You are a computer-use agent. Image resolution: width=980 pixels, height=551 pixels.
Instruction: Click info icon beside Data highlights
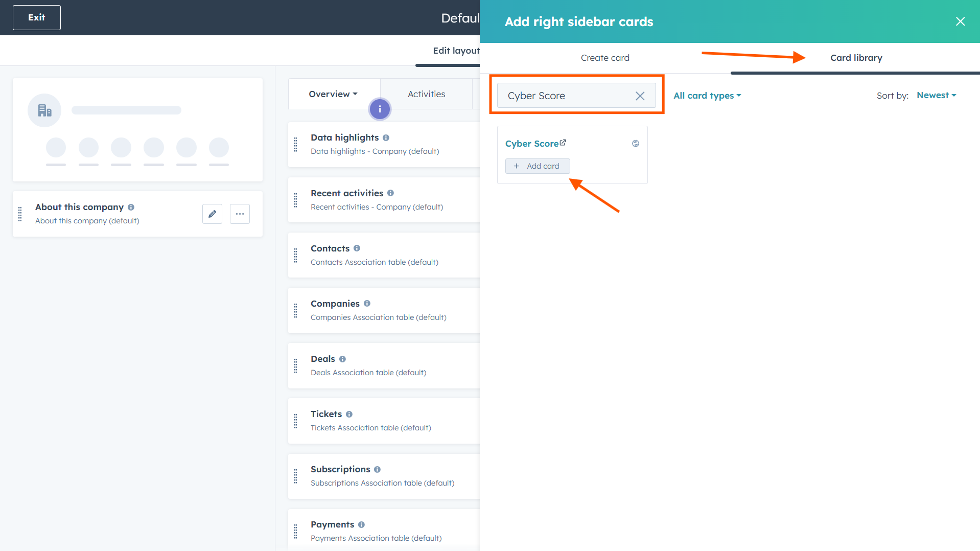386,137
